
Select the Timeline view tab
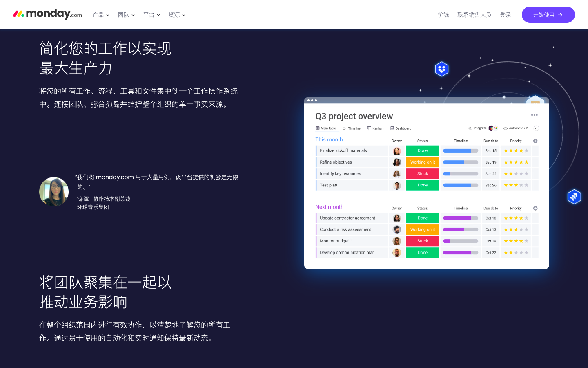coord(352,128)
